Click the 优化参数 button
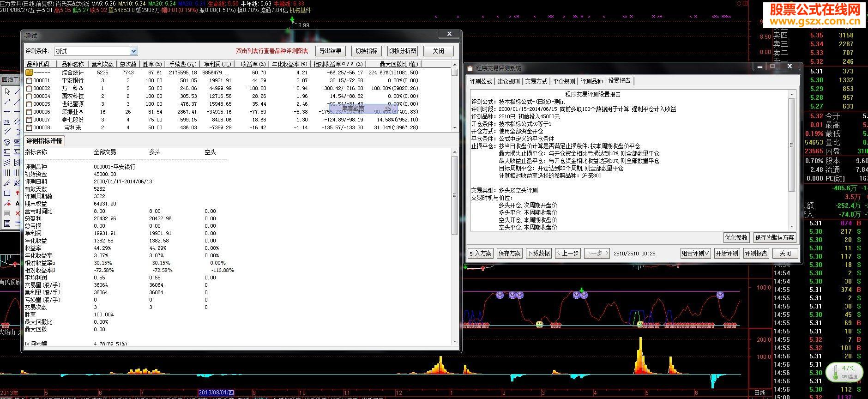The width and height of the screenshot is (868, 399). click(736, 237)
